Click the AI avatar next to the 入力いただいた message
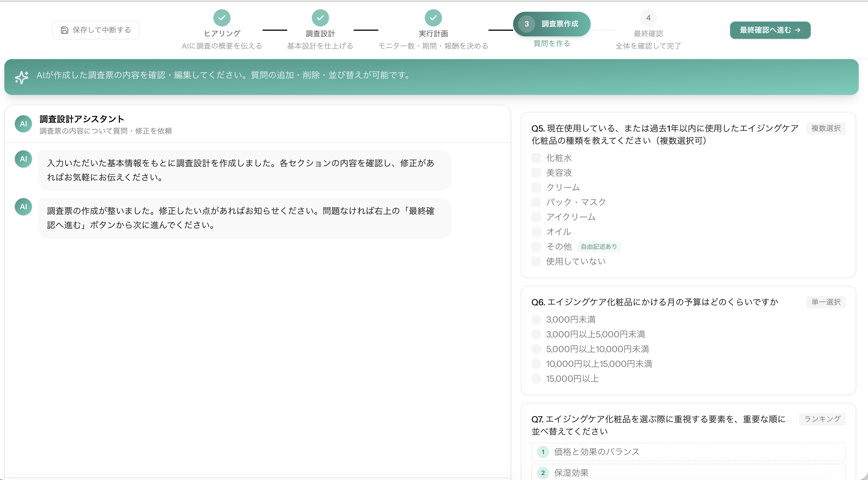This screenshot has height=480, width=868. pyautogui.click(x=23, y=159)
